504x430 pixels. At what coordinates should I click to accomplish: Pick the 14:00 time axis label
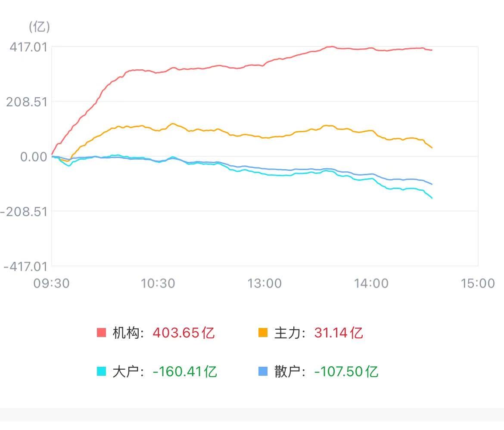(x=372, y=283)
